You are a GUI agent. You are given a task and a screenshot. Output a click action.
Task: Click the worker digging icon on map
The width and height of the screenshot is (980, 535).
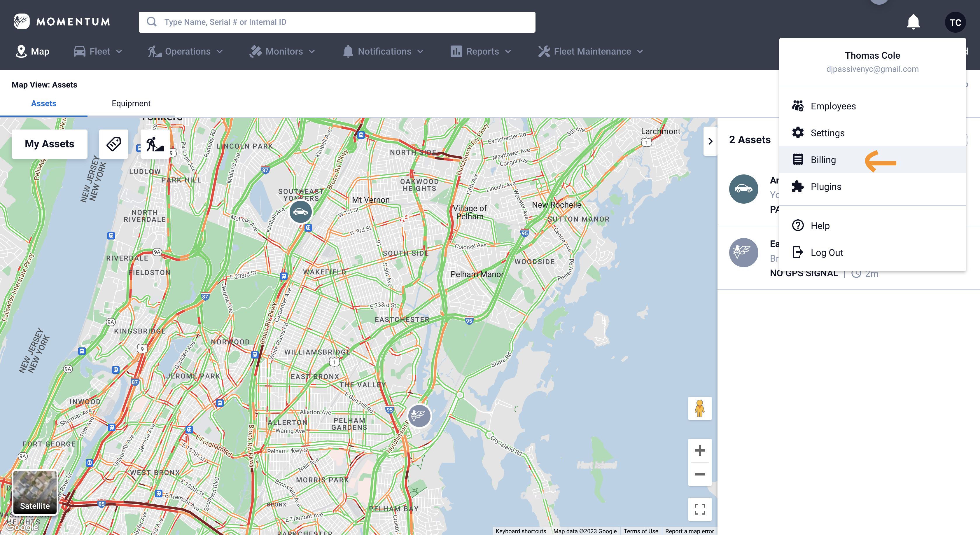pos(155,144)
